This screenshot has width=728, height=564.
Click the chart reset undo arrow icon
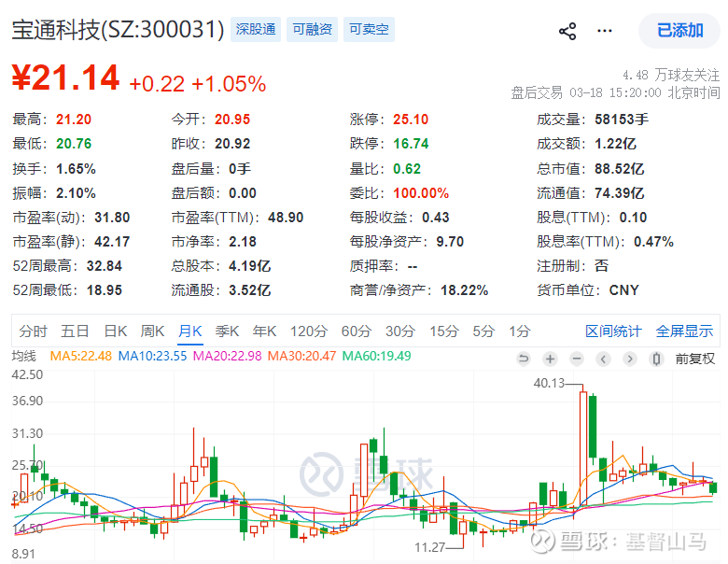coord(524,359)
